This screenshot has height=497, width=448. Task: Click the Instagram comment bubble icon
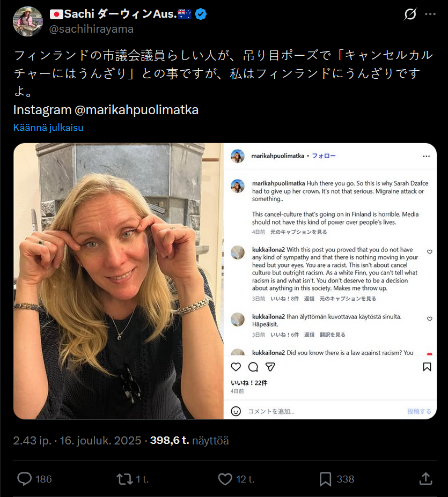253,367
